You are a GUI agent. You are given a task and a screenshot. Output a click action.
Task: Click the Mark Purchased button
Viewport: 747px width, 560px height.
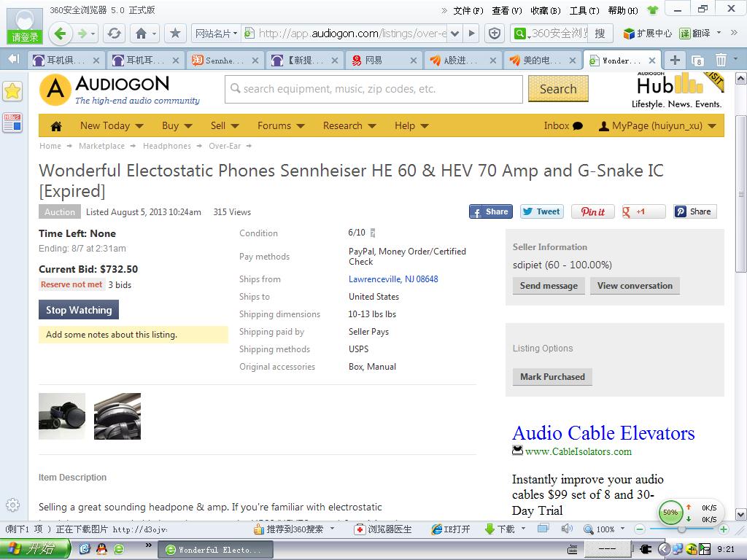[553, 377]
